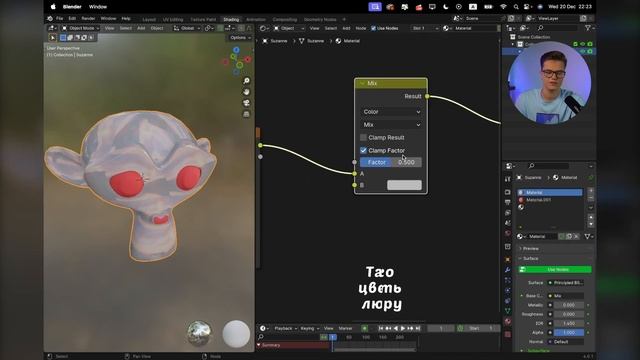Screen dimensions: 640x360
Task: Open the Color data type dropdown
Action: 391,112
